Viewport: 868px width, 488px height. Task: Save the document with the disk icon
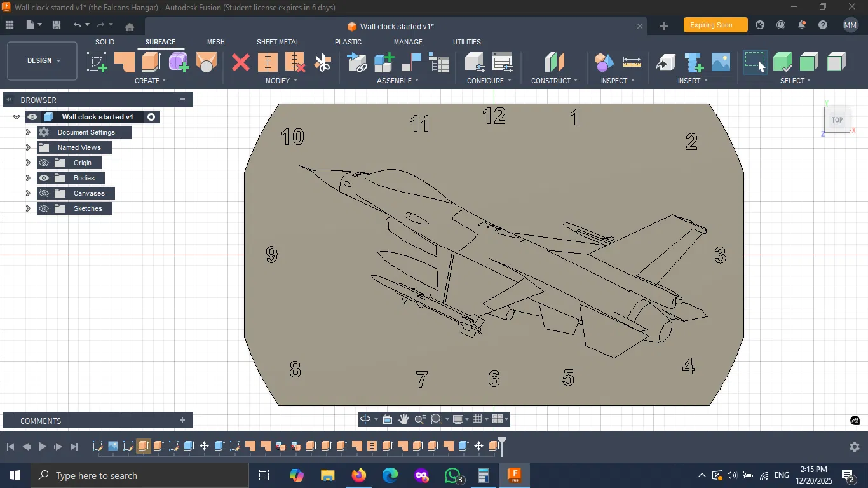click(57, 25)
